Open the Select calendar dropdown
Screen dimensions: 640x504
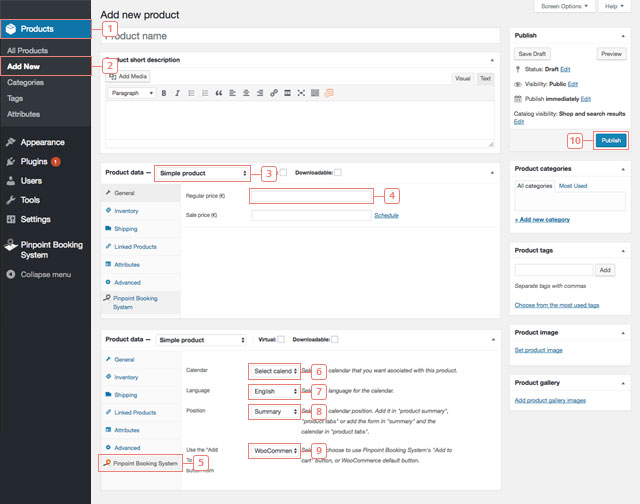pyautogui.click(x=275, y=371)
